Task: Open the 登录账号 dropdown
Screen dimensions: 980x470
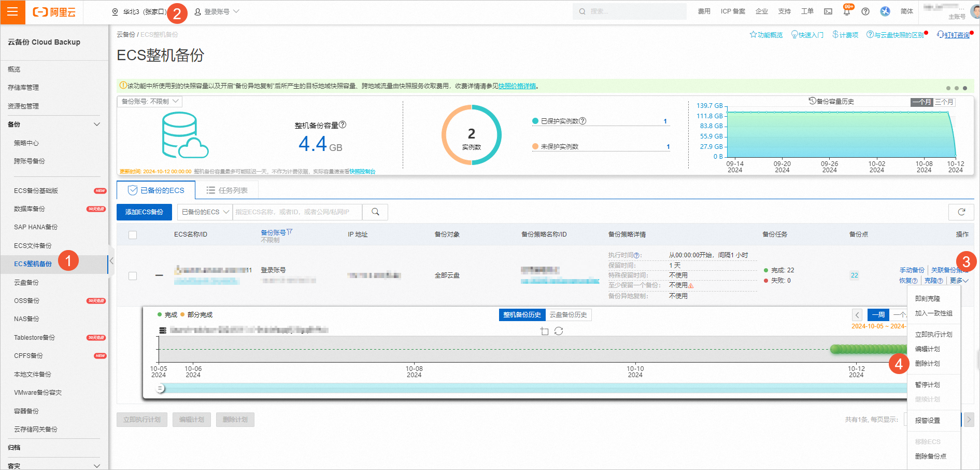Action: pyautogui.click(x=217, y=11)
